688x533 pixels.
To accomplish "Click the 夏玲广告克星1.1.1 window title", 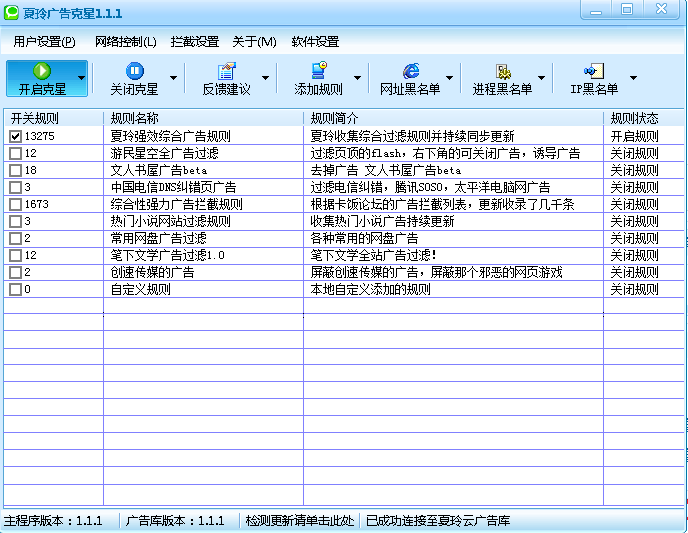I will [x=72, y=13].
